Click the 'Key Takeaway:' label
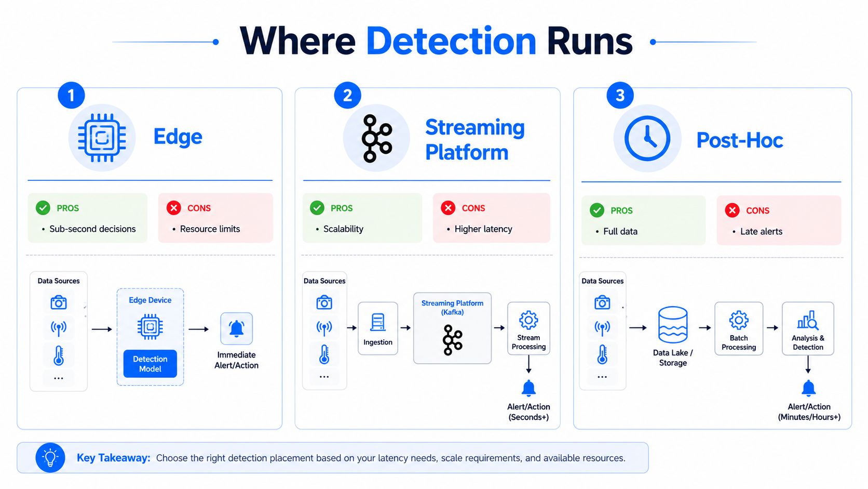Screen dimensions: 868x489 click(113, 458)
